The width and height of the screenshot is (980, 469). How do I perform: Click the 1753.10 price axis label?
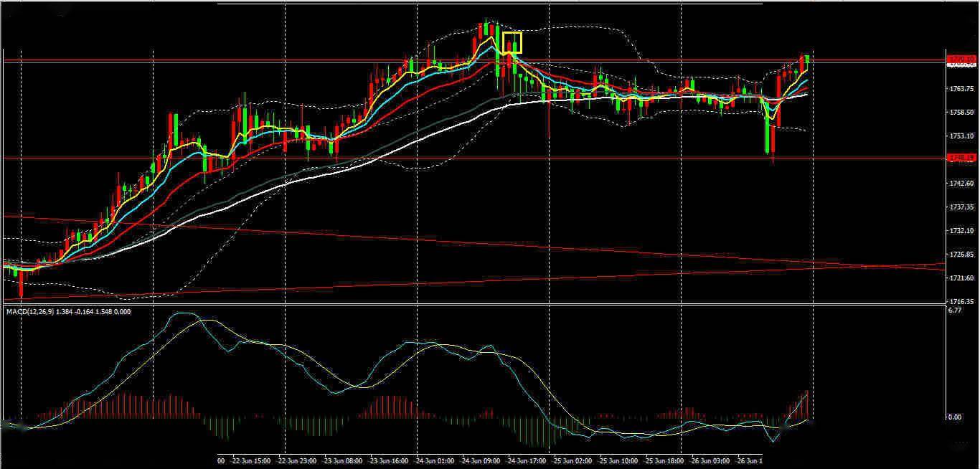961,136
